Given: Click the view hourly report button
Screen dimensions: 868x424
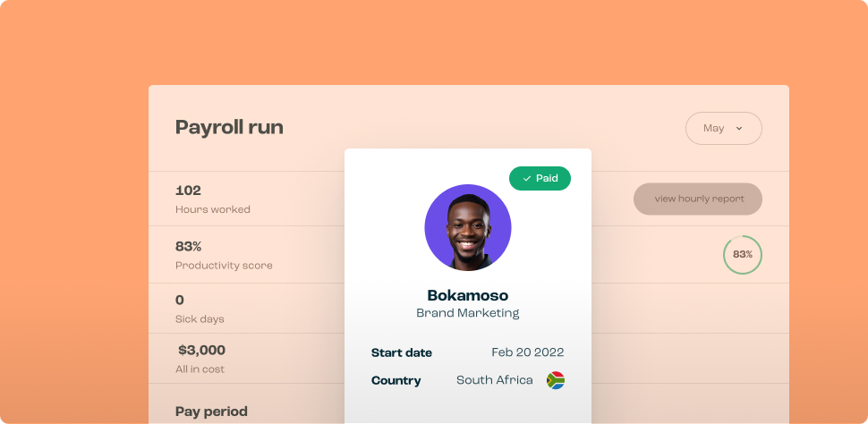Looking at the screenshot, I should [x=698, y=199].
